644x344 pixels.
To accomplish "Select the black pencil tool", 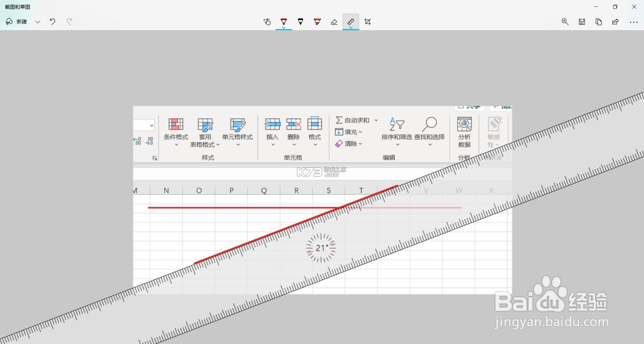I will click(301, 22).
